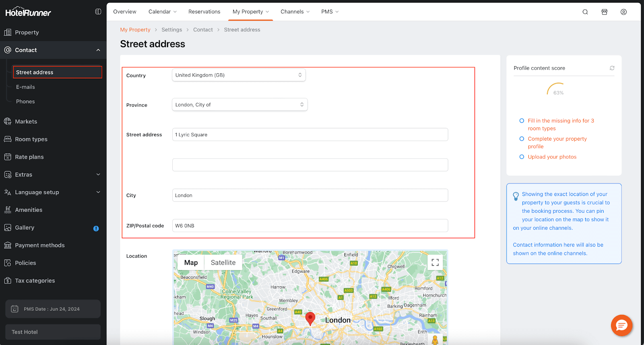Image resolution: width=644 pixels, height=345 pixels.
Task: Open the live chat support bubble
Action: pyautogui.click(x=621, y=325)
